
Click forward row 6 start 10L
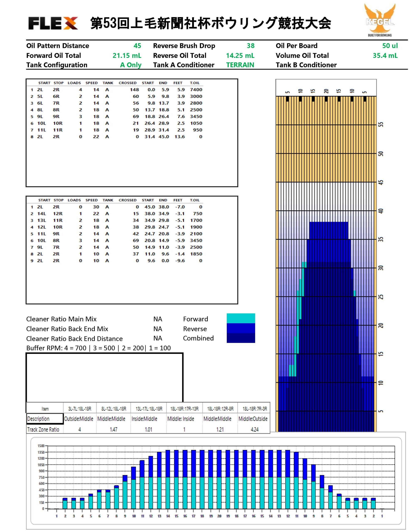click(41, 123)
